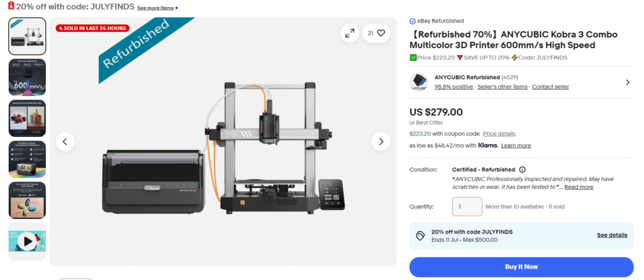The height and width of the screenshot is (280, 644).
Task: Open Seller's other items link
Action: click(502, 87)
